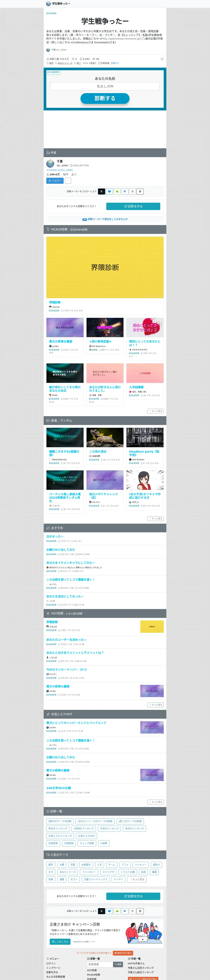
Task: Open the large yellow 界隈診断 pickup banner
Action: tap(105, 267)
